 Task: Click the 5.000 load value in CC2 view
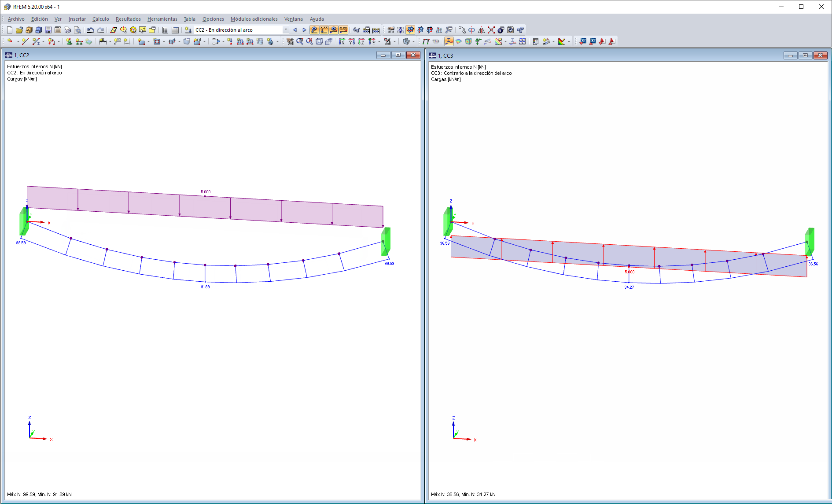point(206,192)
